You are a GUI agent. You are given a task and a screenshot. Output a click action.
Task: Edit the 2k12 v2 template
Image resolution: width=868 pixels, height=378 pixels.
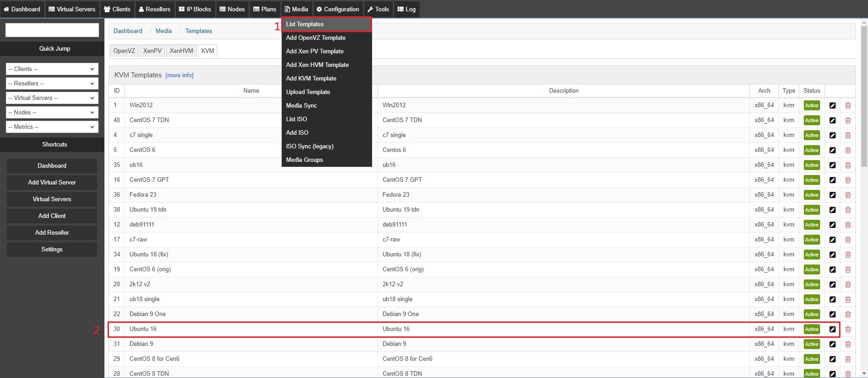(x=832, y=284)
